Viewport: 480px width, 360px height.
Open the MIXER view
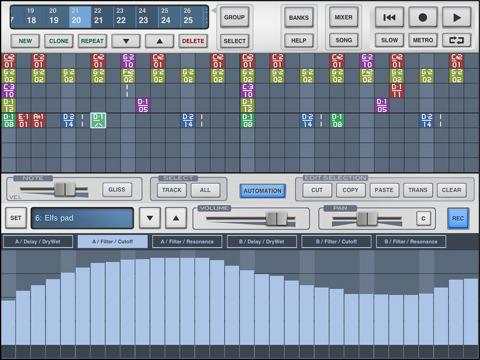[344, 17]
